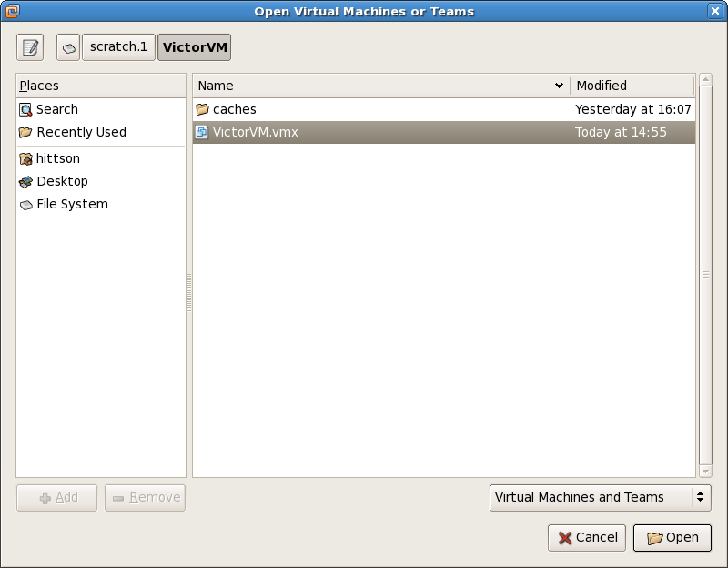Expand the file type combo box spinner arrows
728x568 pixels.
pos(699,497)
